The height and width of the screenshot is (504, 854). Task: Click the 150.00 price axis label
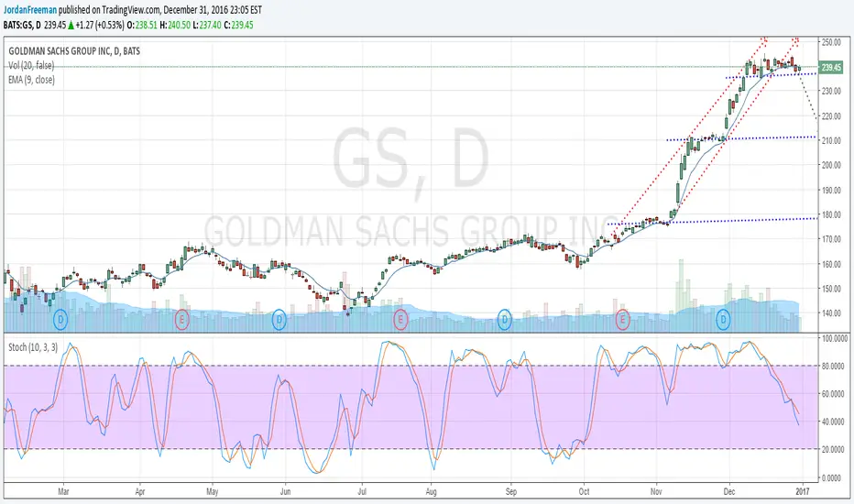coord(831,289)
